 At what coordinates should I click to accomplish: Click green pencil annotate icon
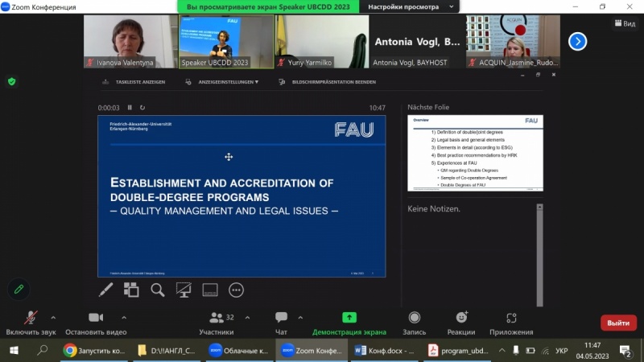click(x=19, y=288)
